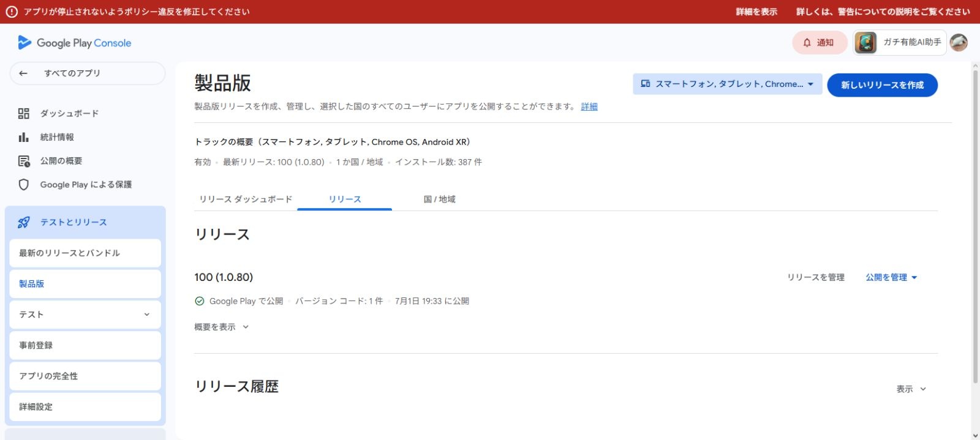Screen dimensions: 980x440
Task: Open the 公開を管理 dropdown
Action: (x=891, y=277)
